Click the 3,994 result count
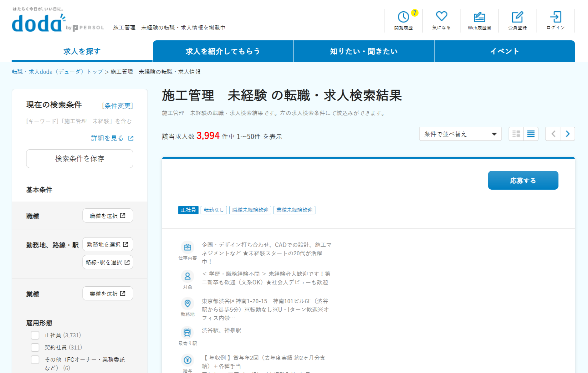 click(208, 136)
